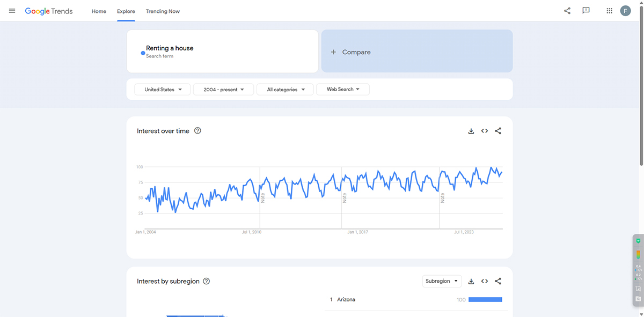This screenshot has width=644, height=317.
Task: Open the hamburger main menu
Action: [12, 11]
